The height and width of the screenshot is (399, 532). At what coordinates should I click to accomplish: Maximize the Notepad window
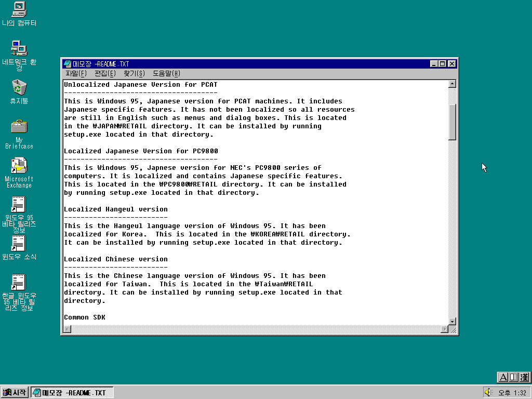coord(442,64)
